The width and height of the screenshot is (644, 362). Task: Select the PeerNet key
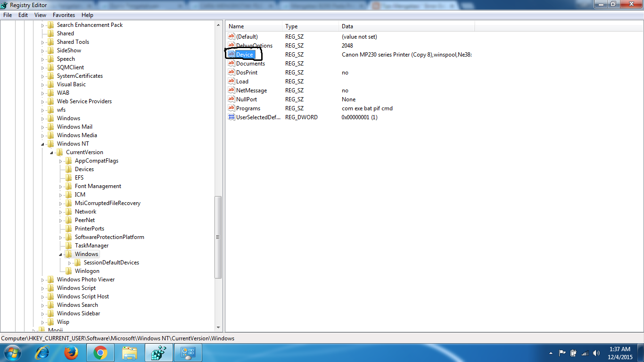[x=85, y=220]
